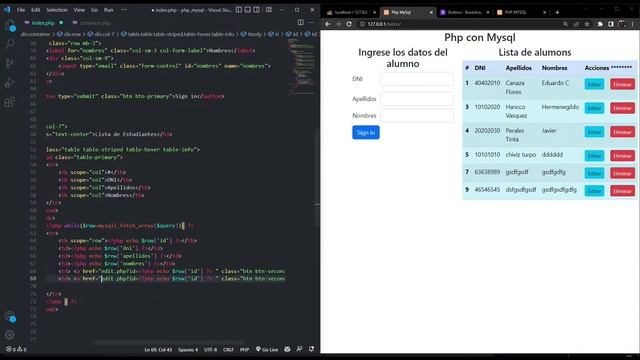This screenshot has width=640, height=360.
Task: Open Source Control view in VS Code
Action: click(10, 63)
